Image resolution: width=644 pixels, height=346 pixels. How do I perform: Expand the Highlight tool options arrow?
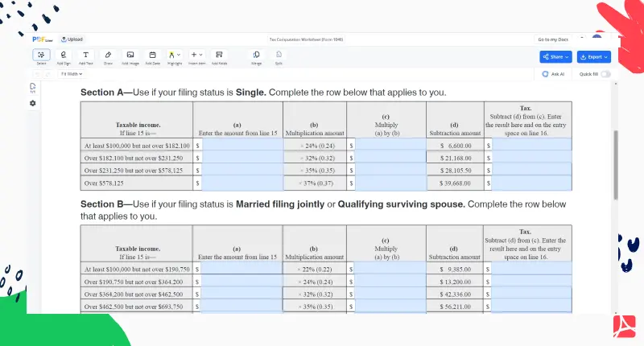tap(179, 55)
